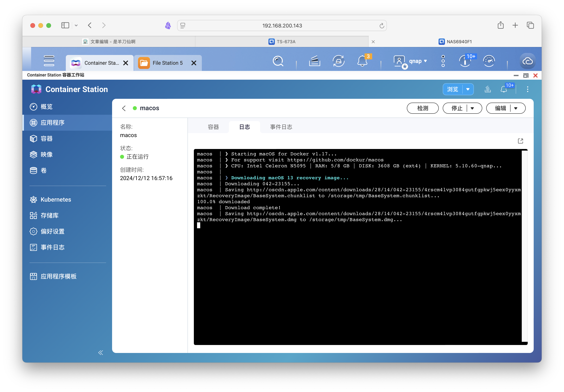Click the 'Downloading macOS 13 recovery image...' log line
This screenshot has height=392, width=564.
[290, 178]
